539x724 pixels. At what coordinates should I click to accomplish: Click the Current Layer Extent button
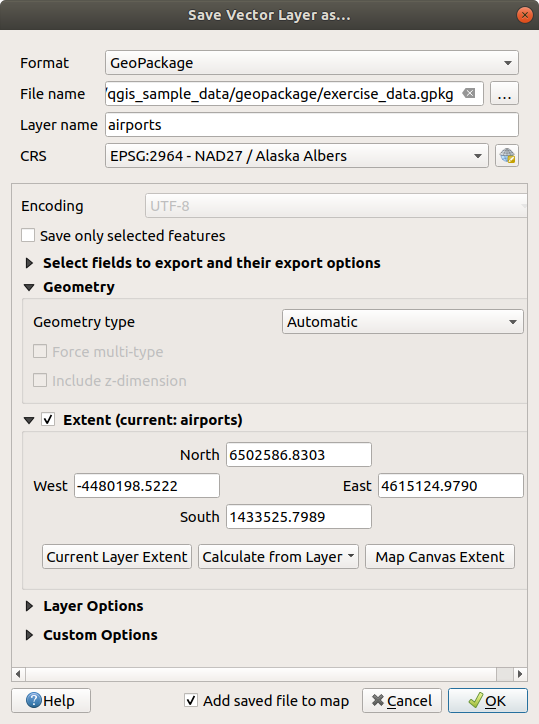tap(117, 557)
